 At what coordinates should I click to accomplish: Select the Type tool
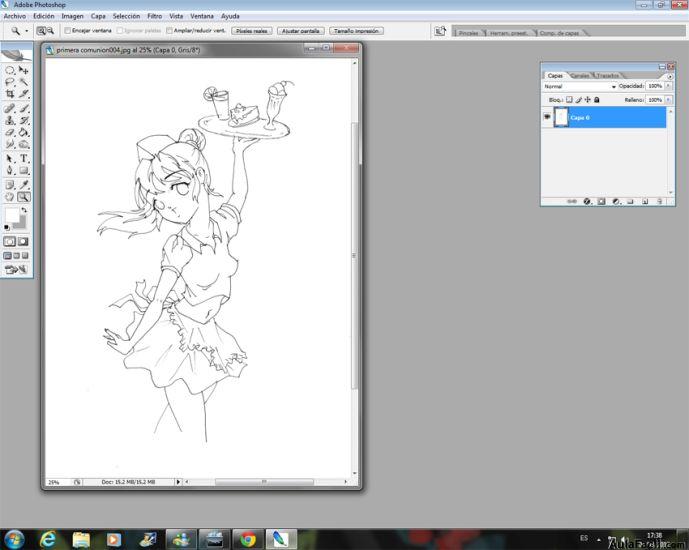click(24, 158)
